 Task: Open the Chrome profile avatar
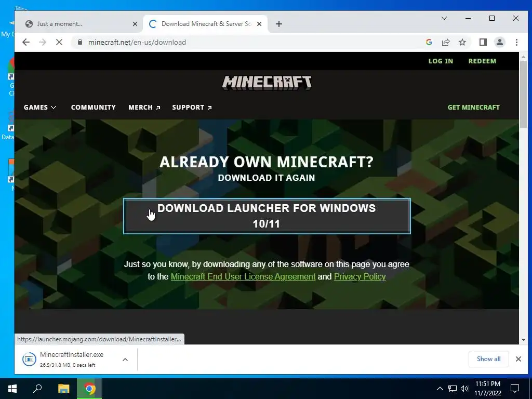pos(499,42)
